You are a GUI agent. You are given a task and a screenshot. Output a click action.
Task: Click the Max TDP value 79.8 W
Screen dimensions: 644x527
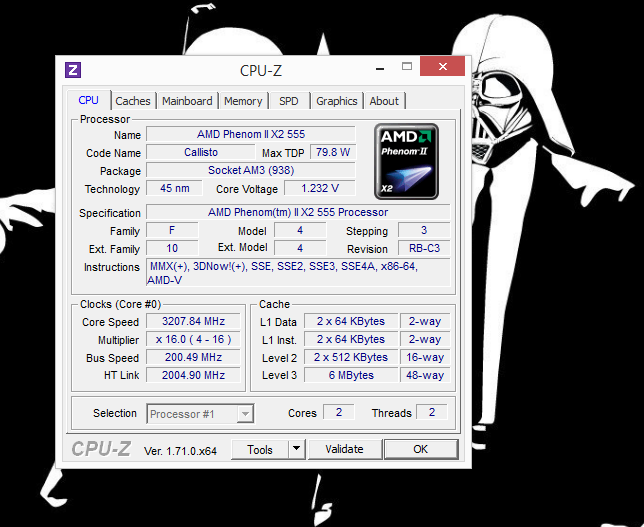(x=333, y=152)
